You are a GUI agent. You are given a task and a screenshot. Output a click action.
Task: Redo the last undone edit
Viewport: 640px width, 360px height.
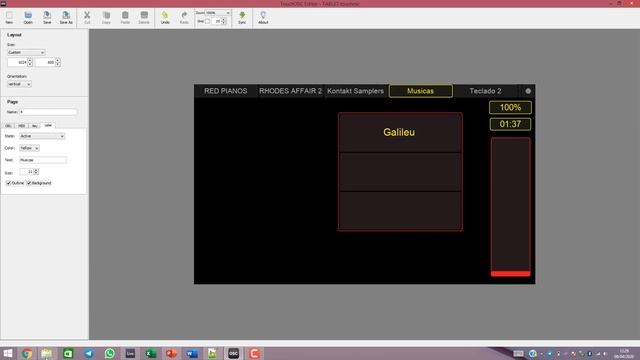click(184, 18)
